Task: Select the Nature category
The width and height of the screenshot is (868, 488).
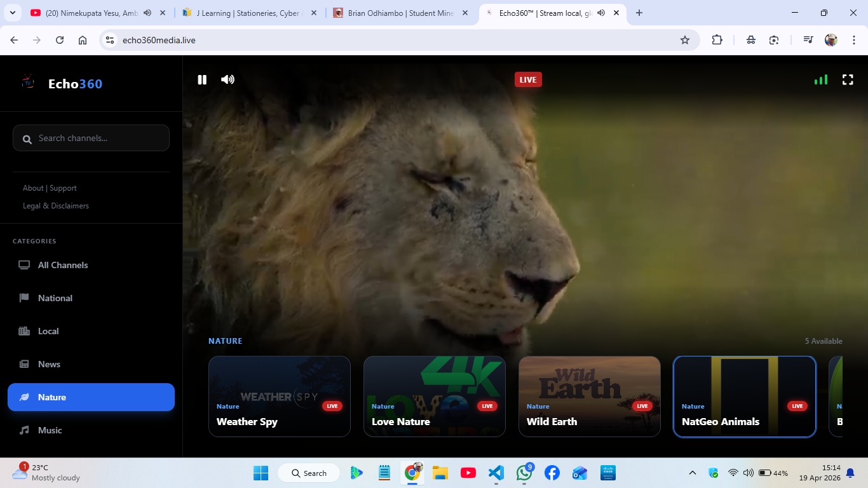Action: click(x=91, y=397)
